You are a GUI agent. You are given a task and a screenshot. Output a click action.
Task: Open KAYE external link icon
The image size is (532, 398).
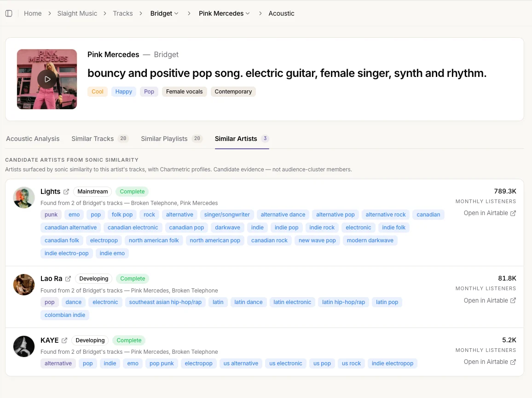(64, 340)
